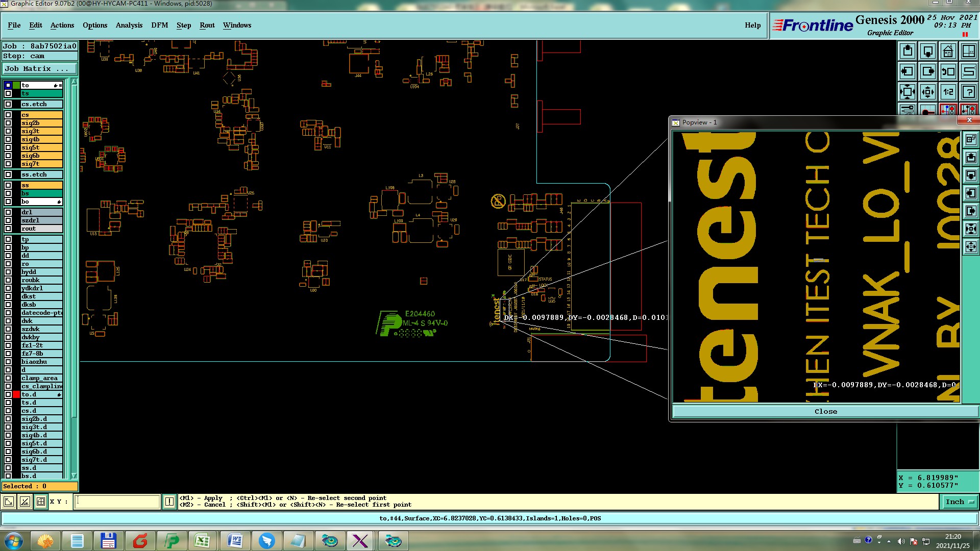Click layer list scrollbar down arrow
980x551 pixels.
pos(74,475)
